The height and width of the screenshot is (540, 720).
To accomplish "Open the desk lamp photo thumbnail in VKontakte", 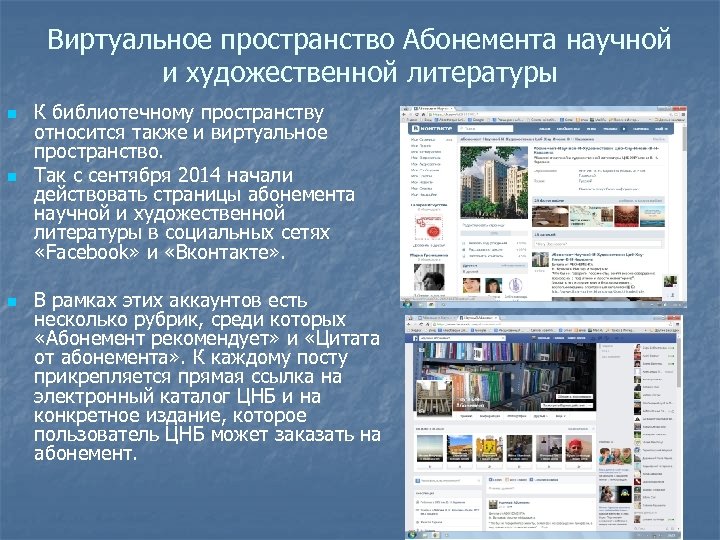I will pos(550,216).
